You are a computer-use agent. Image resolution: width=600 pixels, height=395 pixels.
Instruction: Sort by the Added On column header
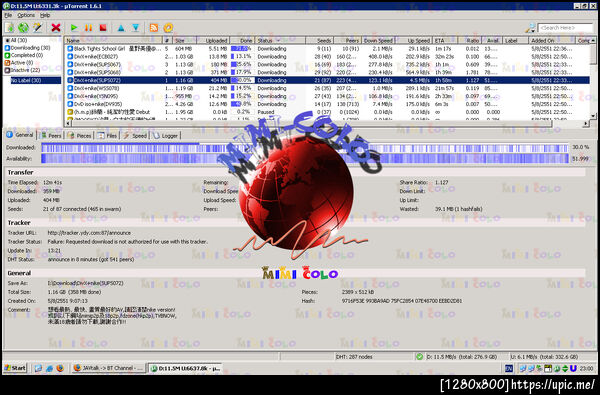[x=552, y=40]
